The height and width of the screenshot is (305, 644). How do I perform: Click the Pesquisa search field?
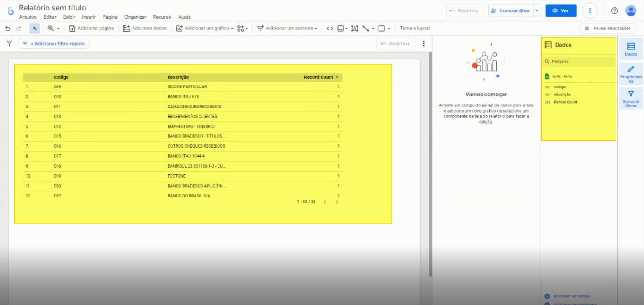pyautogui.click(x=579, y=62)
